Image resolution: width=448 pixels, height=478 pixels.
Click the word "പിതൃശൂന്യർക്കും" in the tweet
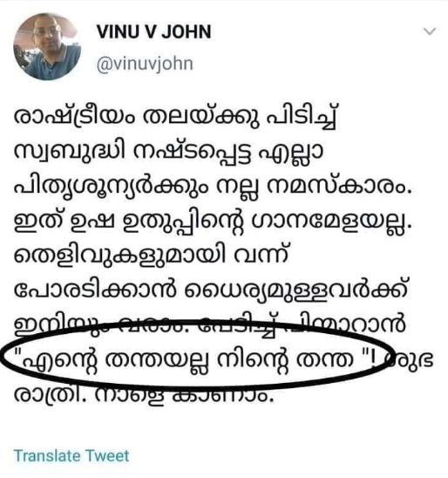tap(111, 188)
